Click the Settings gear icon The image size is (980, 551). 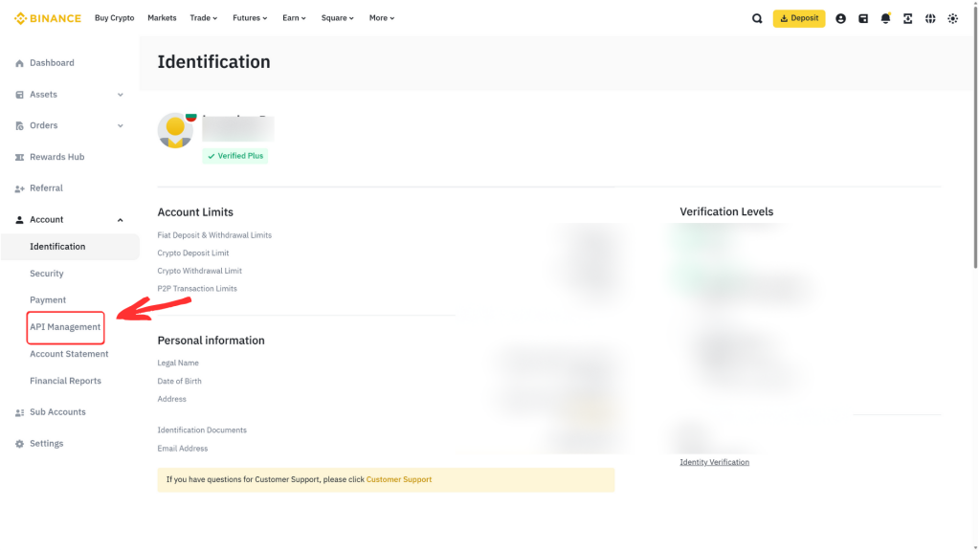click(x=19, y=444)
